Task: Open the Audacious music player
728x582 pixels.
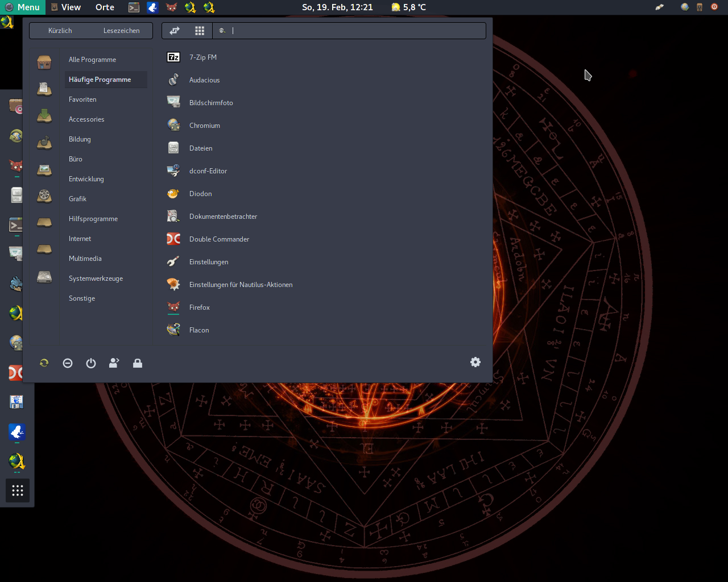Action: 204,80
